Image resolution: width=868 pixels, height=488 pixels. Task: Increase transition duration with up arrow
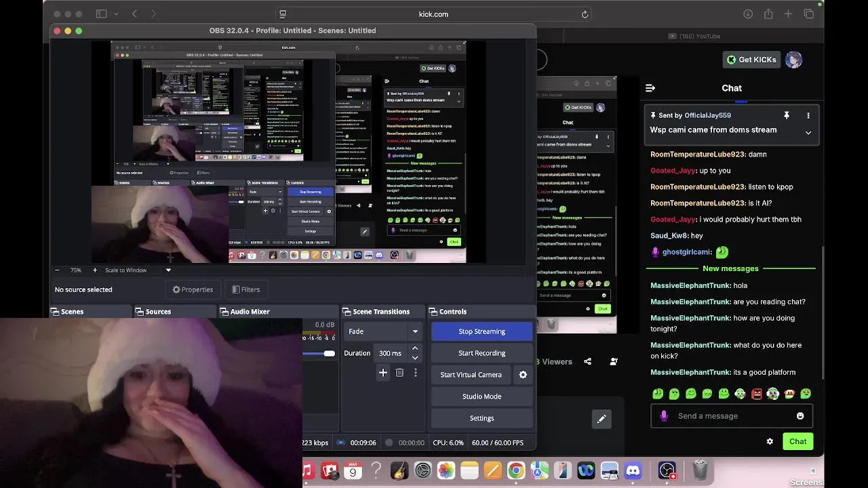tap(415, 348)
